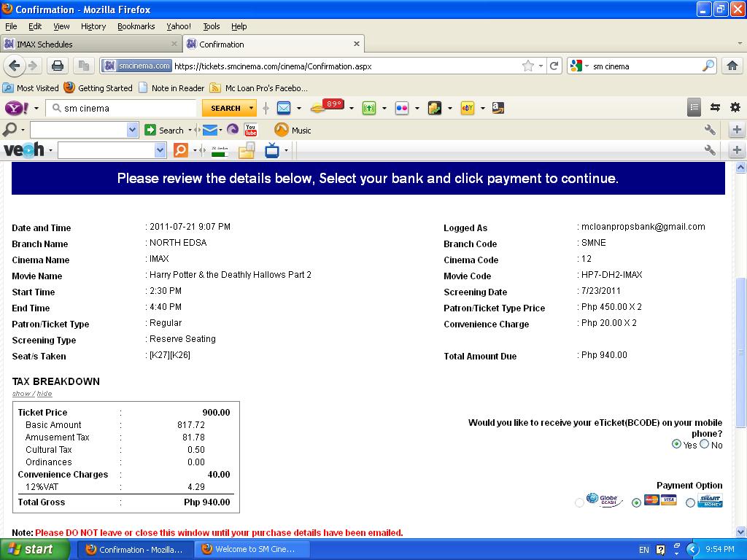This screenshot has height=560, width=747.
Task: Switch to Welcome to SM Cinema taskbar window
Action: click(x=252, y=549)
